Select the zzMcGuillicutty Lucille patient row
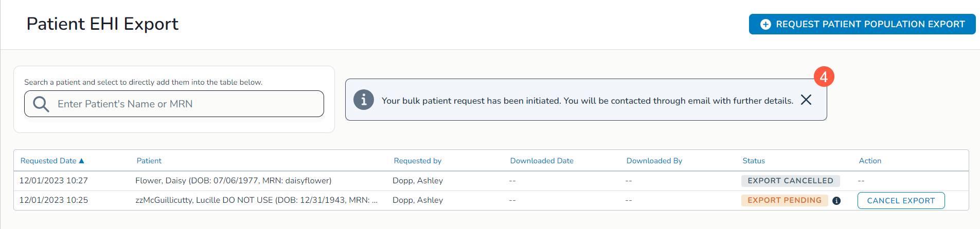The width and height of the screenshot is (980, 229). pyautogui.click(x=256, y=200)
